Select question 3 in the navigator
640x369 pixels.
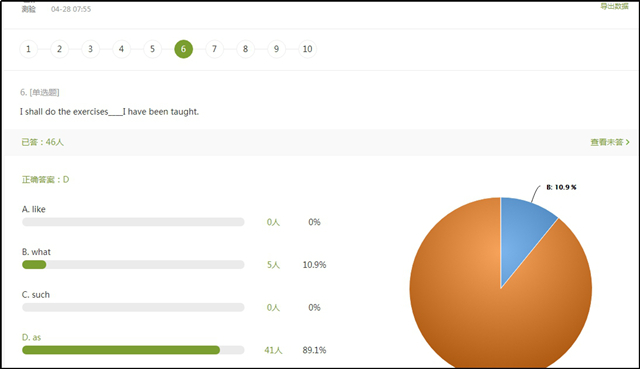[x=90, y=49]
